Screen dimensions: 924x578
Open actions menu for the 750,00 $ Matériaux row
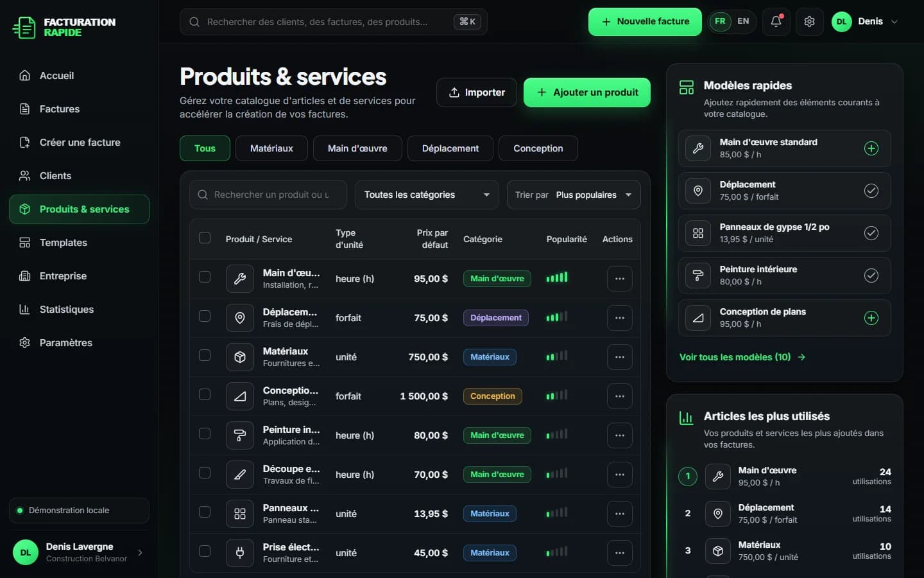coord(619,357)
